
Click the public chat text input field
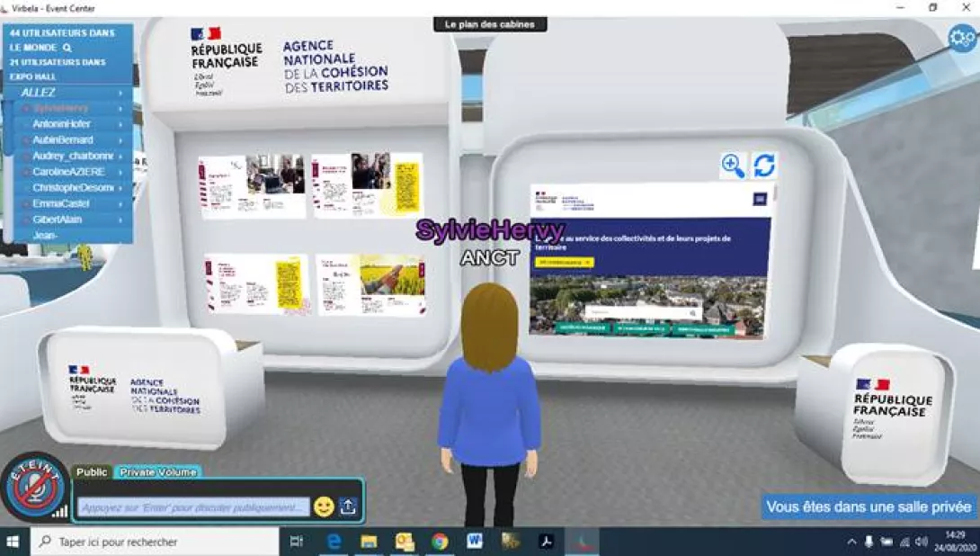(192, 508)
